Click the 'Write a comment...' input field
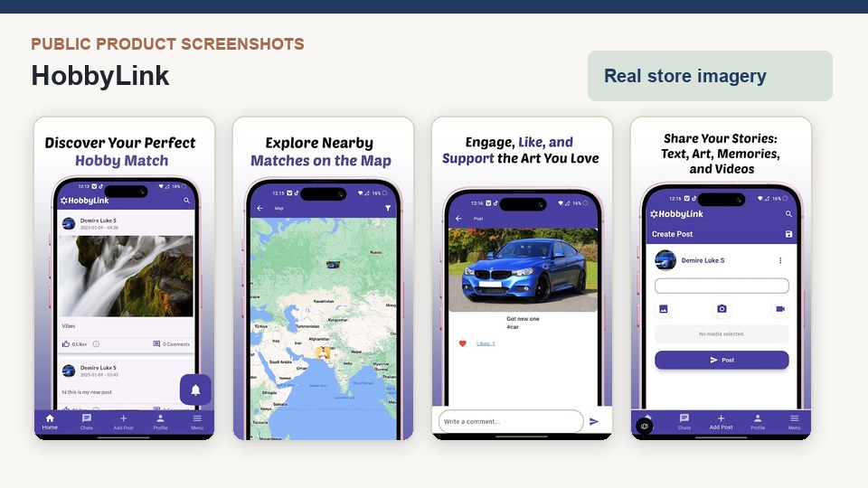868x488 pixels. coord(511,422)
